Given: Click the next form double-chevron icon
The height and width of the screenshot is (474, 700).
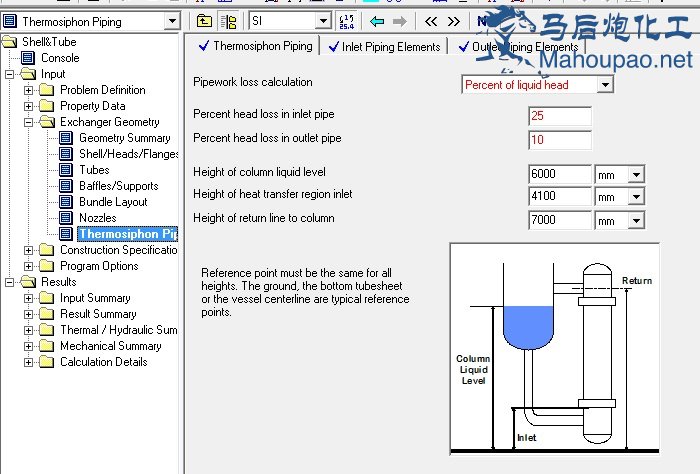Looking at the screenshot, I should click(x=454, y=21).
